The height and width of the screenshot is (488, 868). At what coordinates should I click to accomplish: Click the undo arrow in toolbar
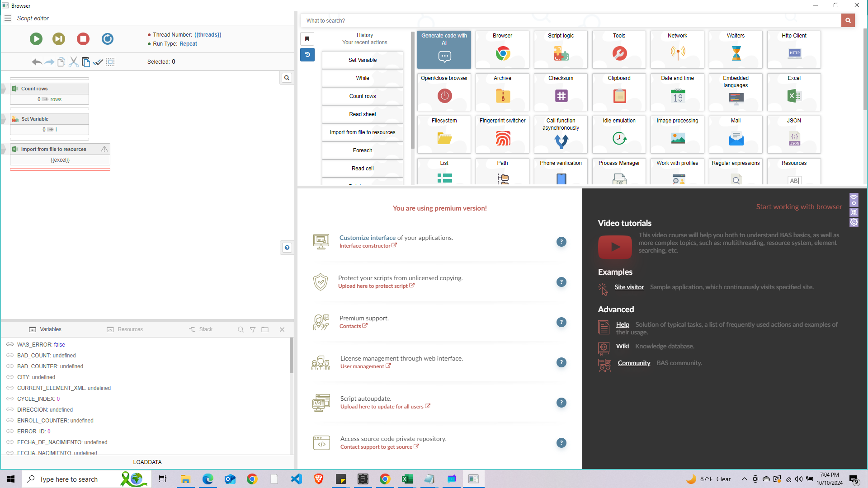(37, 62)
